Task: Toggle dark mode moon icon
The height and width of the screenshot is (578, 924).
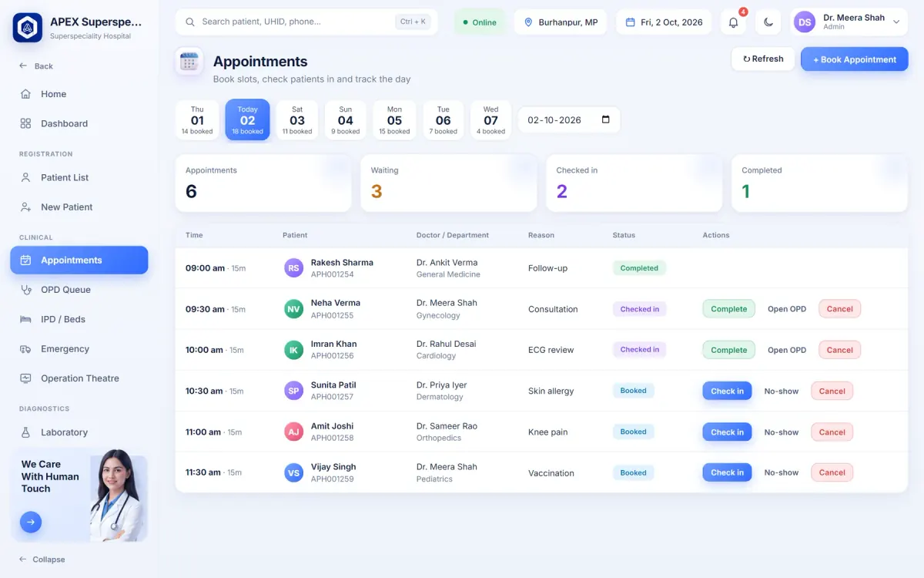Action: click(768, 22)
